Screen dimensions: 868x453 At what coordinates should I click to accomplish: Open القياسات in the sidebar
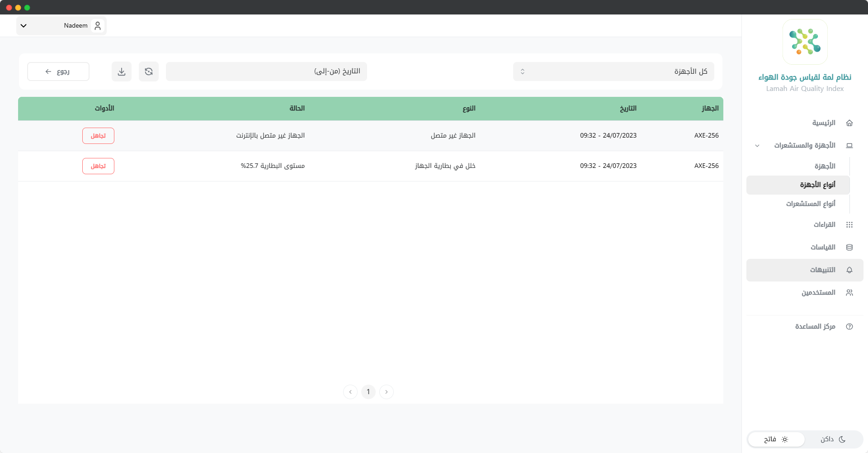coord(805,248)
